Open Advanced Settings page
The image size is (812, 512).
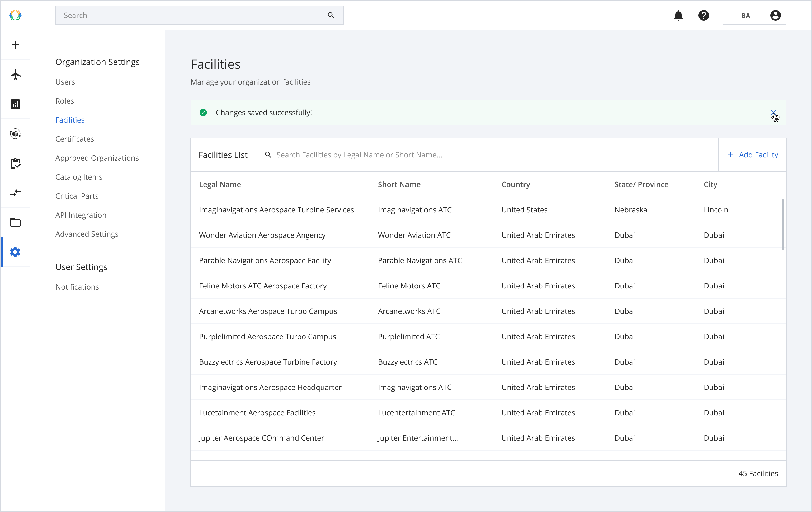click(87, 234)
